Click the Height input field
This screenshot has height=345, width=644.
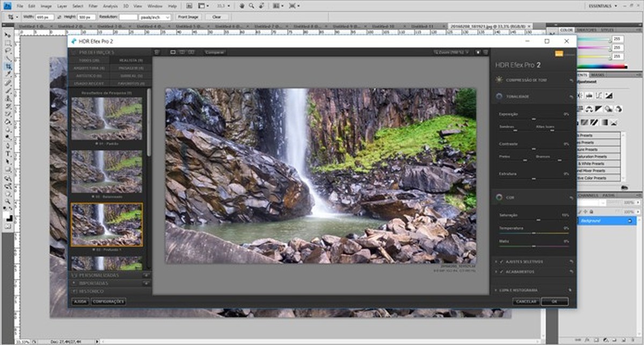[x=87, y=17]
